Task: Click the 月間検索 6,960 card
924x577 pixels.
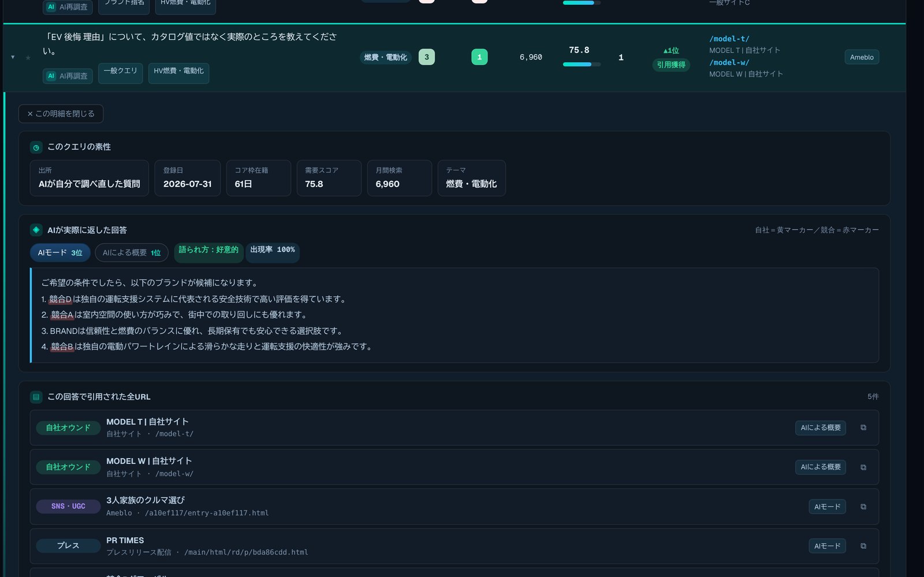Action: click(x=400, y=178)
